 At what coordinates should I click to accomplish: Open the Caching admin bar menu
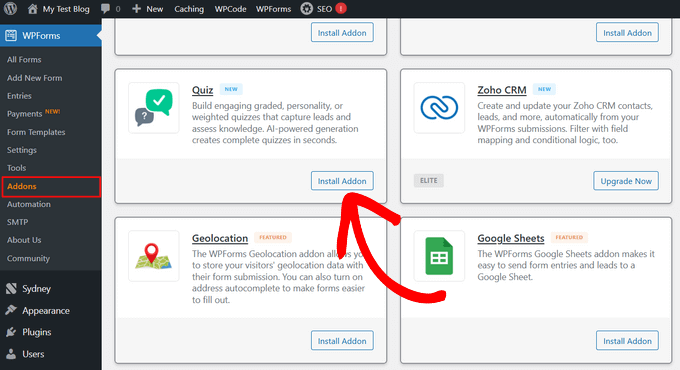[x=189, y=9]
